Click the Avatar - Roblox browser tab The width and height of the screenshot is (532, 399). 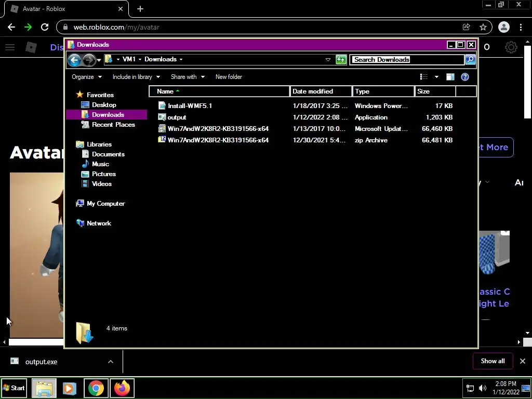pos(66,9)
